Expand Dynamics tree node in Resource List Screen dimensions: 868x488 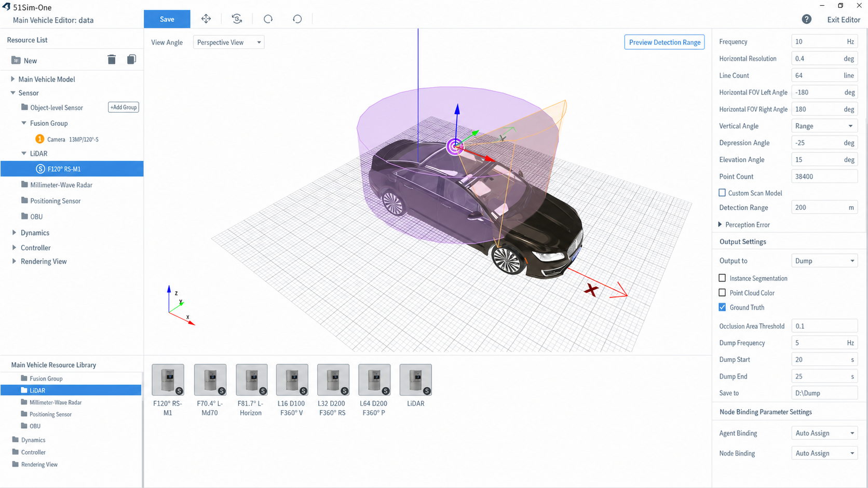(x=14, y=233)
